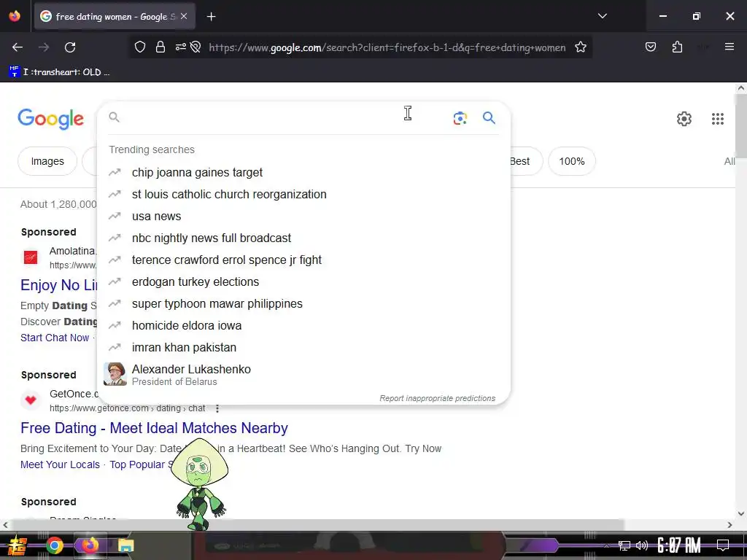The height and width of the screenshot is (560, 747).
Task: Click the horizontal scrollbar left arrow
Action: click(5, 525)
